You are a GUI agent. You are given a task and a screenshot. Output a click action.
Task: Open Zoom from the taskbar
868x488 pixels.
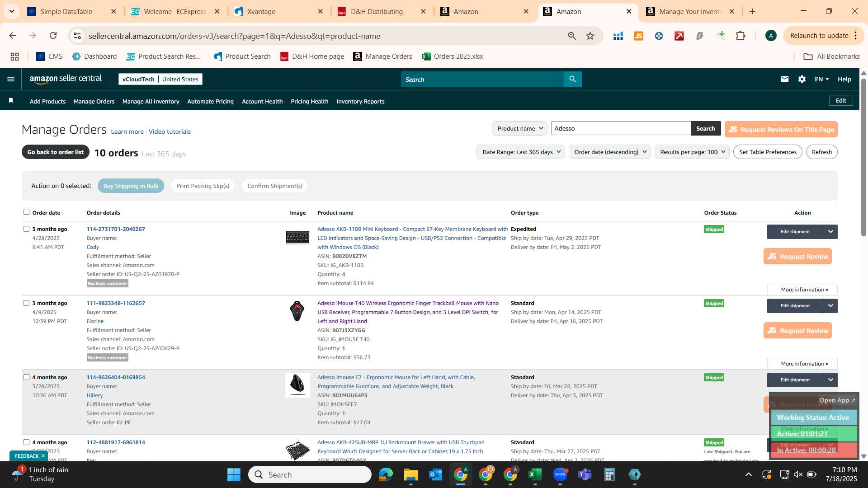coord(560,474)
